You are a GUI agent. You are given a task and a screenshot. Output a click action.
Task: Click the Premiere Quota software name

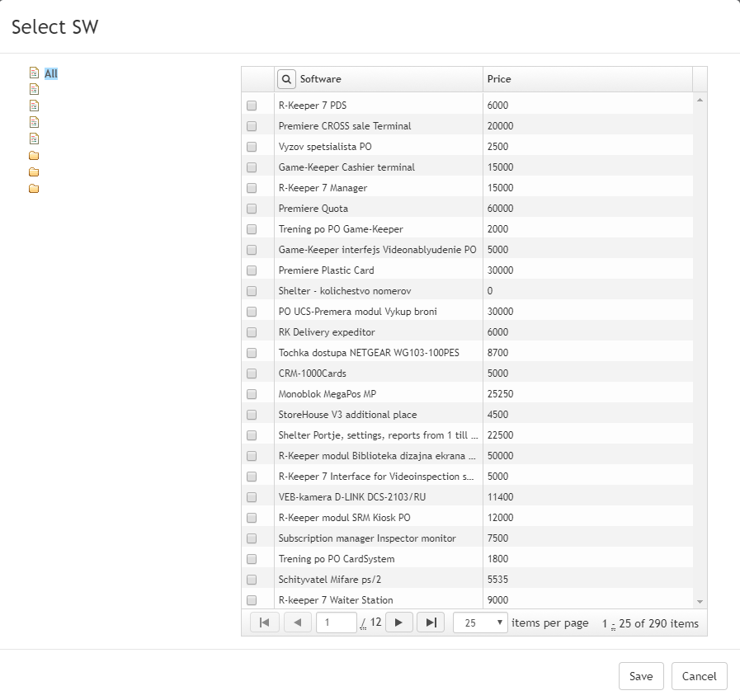[313, 209]
